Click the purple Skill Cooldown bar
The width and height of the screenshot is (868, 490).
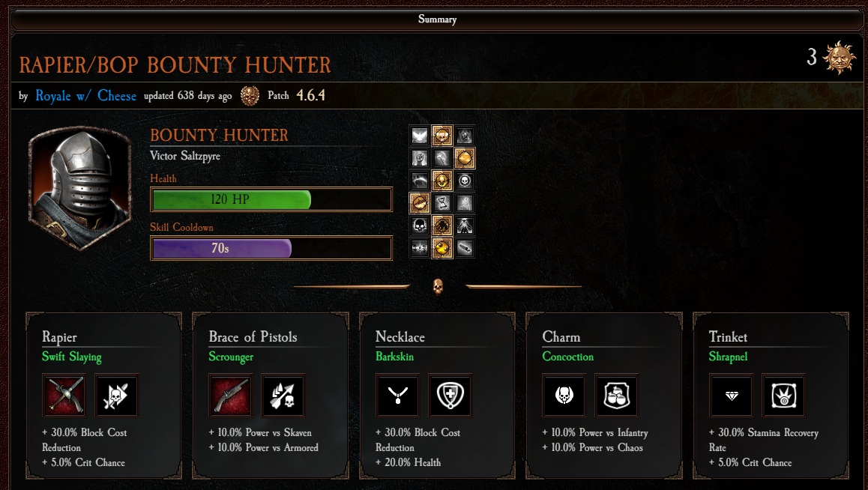pyautogui.click(x=271, y=248)
